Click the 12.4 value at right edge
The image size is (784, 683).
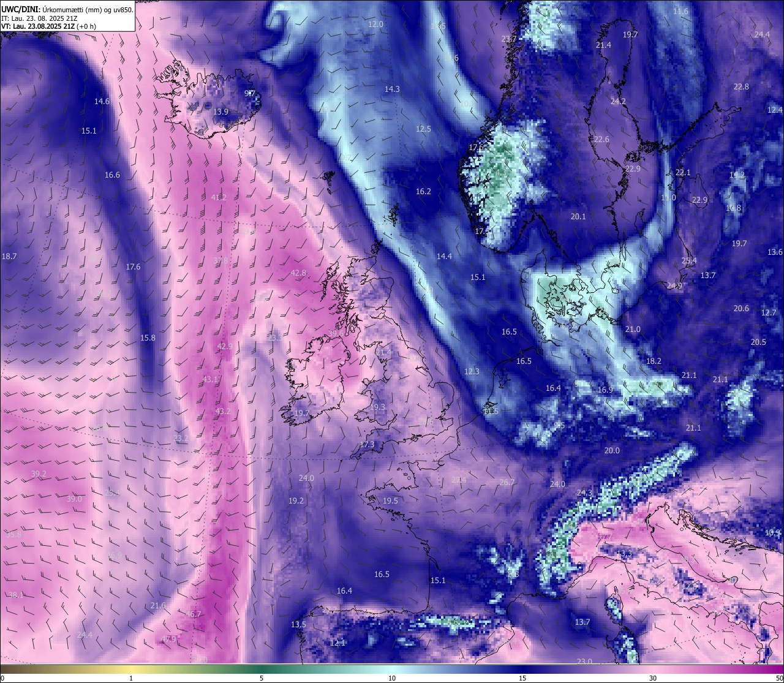tap(775, 110)
